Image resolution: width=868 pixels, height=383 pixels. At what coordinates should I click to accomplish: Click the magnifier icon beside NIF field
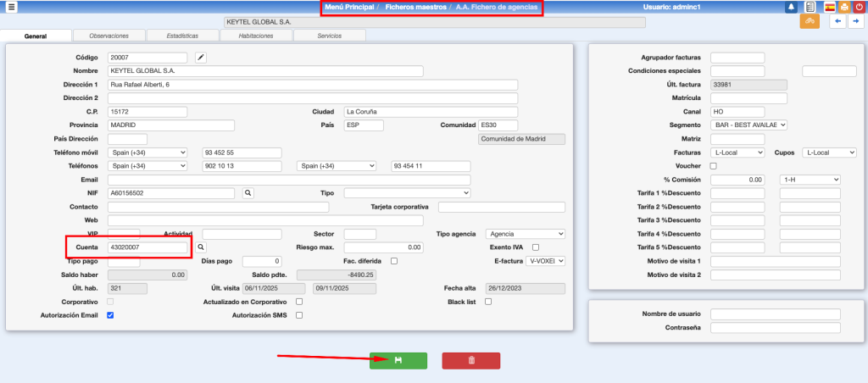[248, 193]
